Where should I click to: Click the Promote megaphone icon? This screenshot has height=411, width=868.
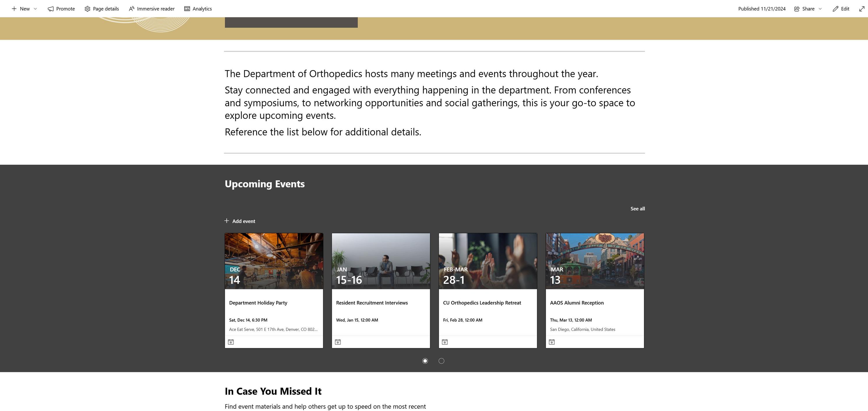point(51,9)
